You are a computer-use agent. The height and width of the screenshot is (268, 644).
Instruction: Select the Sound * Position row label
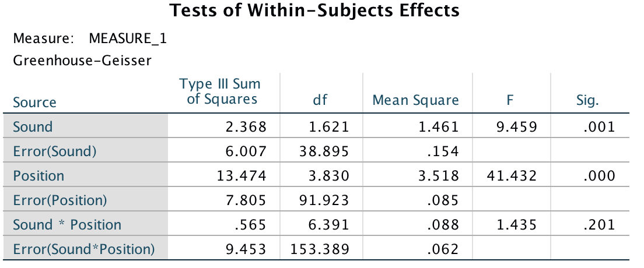point(67,225)
